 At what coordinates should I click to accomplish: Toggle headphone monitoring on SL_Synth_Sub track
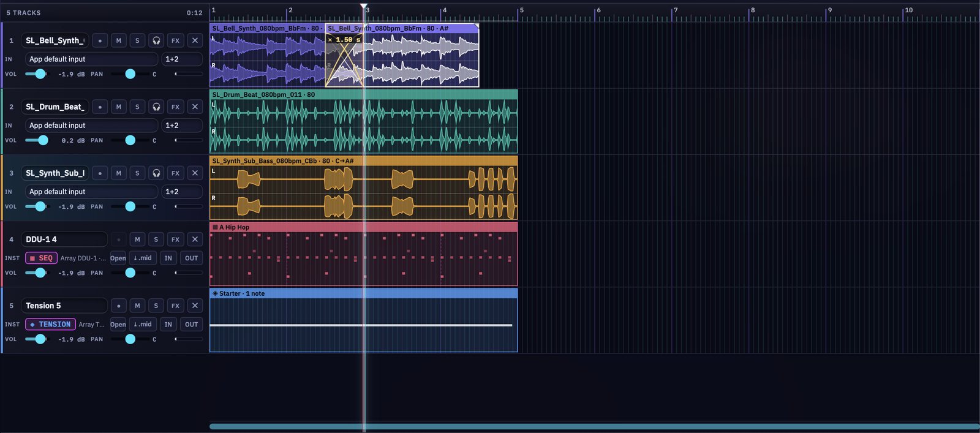[156, 173]
